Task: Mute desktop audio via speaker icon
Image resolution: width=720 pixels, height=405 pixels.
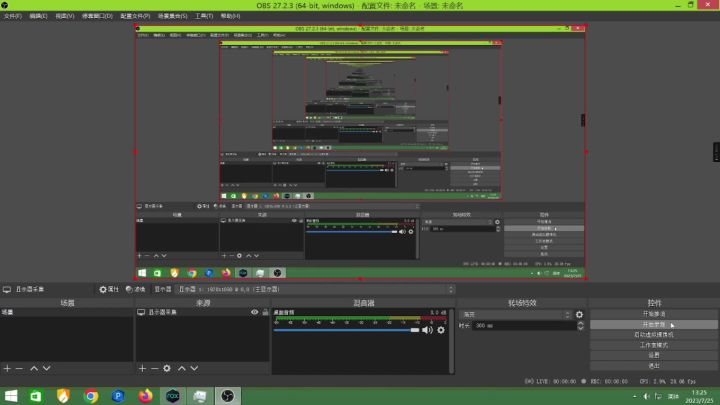Action: pos(428,330)
